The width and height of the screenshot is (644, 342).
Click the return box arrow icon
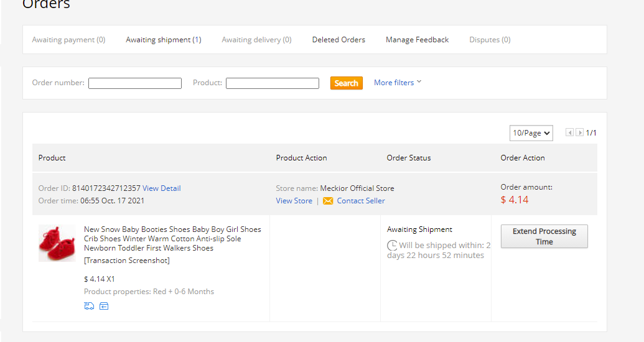coord(104,306)
